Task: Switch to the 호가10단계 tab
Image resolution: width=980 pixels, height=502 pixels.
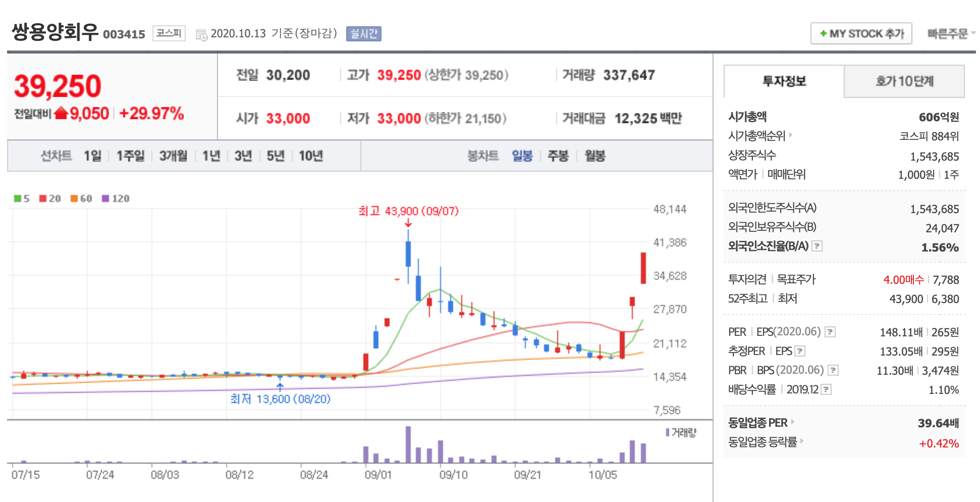Action: point(904,81)
